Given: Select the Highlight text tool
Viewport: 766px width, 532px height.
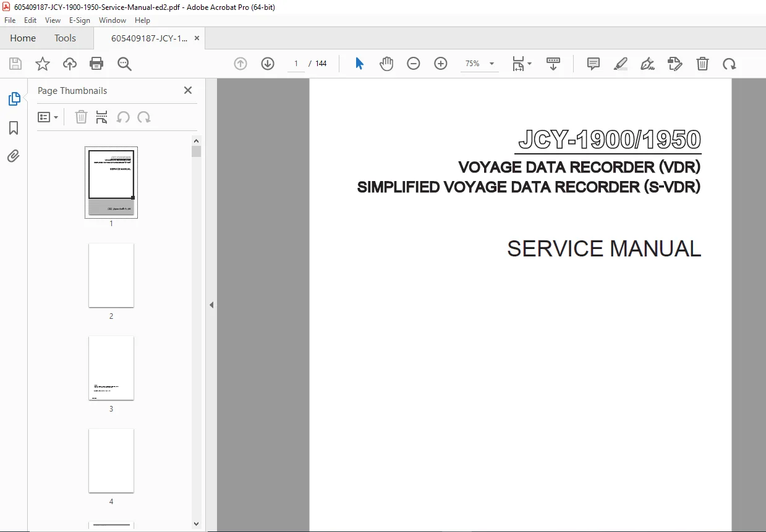Looking at the screenshot, I should point(621,64).
